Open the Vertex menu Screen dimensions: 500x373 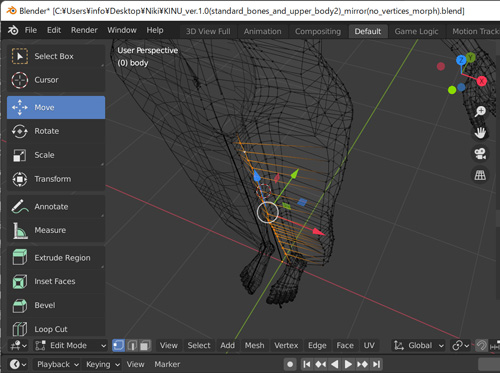tap(286, 346)
